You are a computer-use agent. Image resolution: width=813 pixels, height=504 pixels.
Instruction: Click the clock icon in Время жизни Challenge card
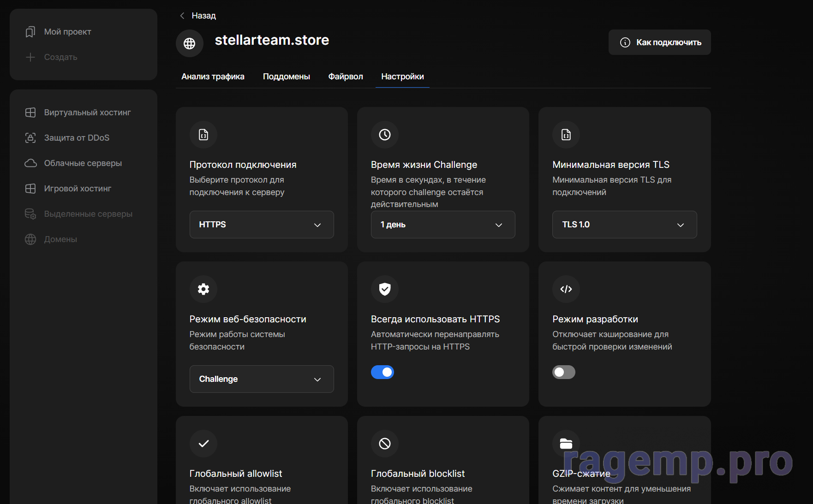[x=385, y=135]
